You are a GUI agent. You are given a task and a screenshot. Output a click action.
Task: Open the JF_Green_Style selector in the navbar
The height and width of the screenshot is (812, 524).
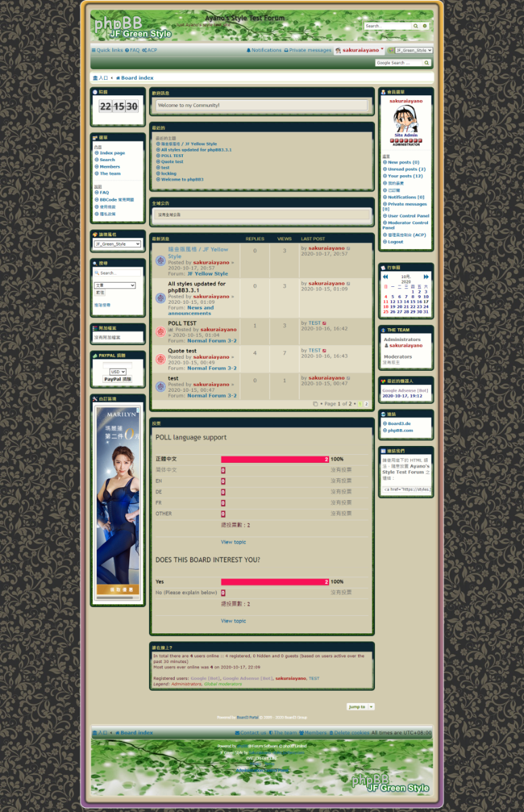point(413,50)
